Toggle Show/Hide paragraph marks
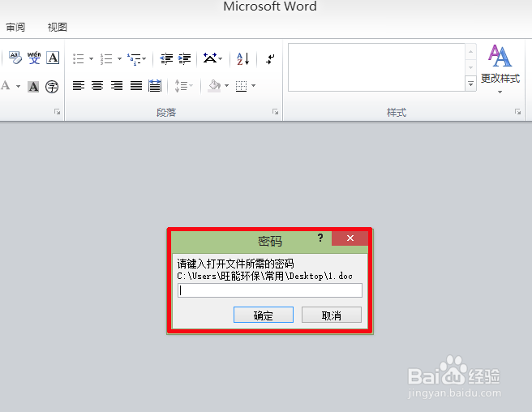The image size is (532, 412). pos(270,59)
